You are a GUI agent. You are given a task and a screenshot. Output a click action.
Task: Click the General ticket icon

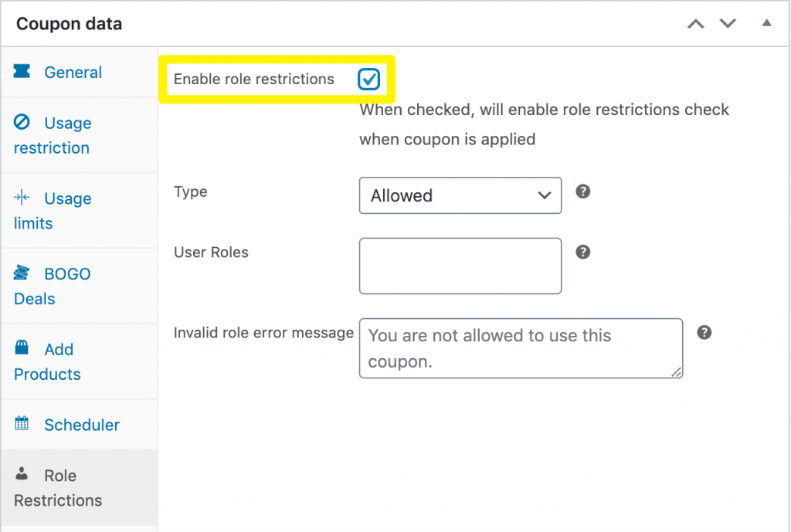coord(22,71)
